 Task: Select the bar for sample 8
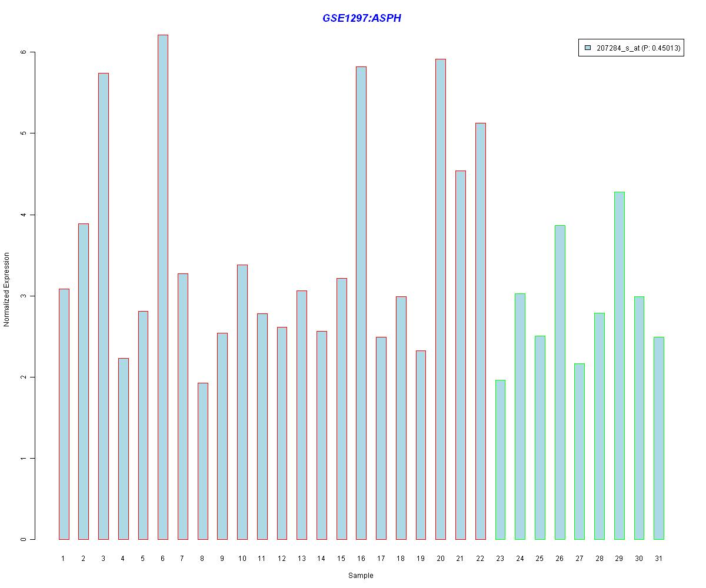[202, 461]
